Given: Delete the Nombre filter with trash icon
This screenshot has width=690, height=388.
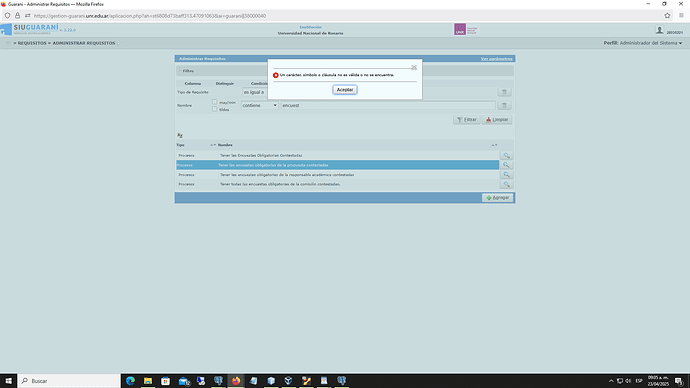Looking at the screenshot, I should [x=504, y=105].
